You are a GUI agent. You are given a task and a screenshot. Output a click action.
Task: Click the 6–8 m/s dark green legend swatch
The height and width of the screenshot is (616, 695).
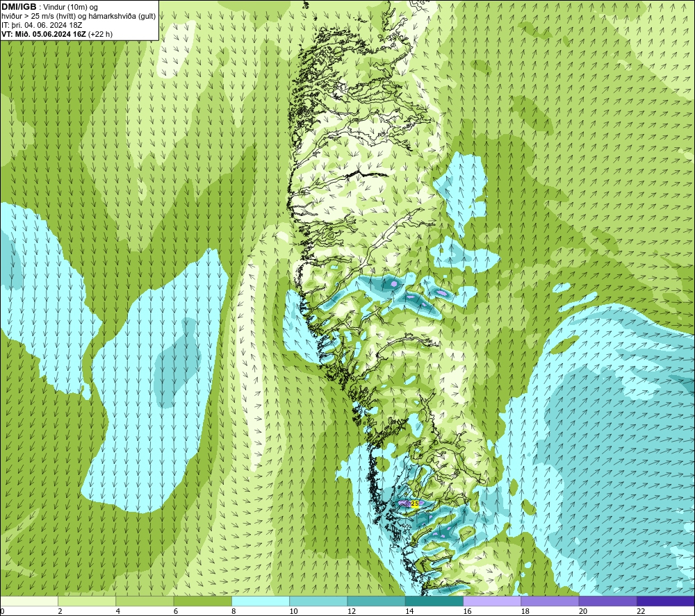click(x=202, y=601)
